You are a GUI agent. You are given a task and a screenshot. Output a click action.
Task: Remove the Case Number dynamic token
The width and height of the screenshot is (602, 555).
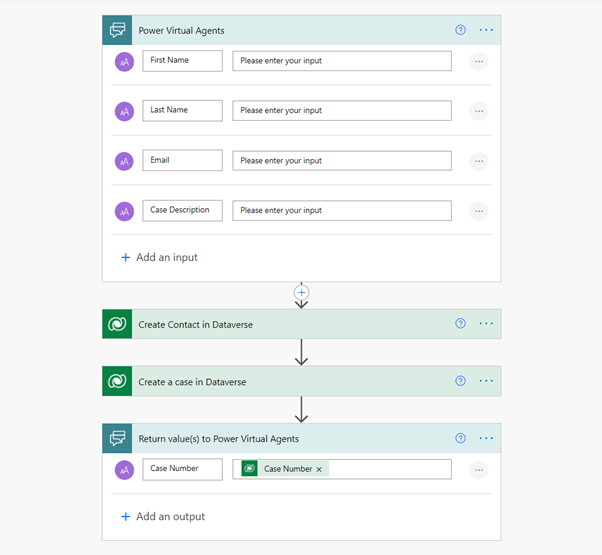(x=319, y=469)
